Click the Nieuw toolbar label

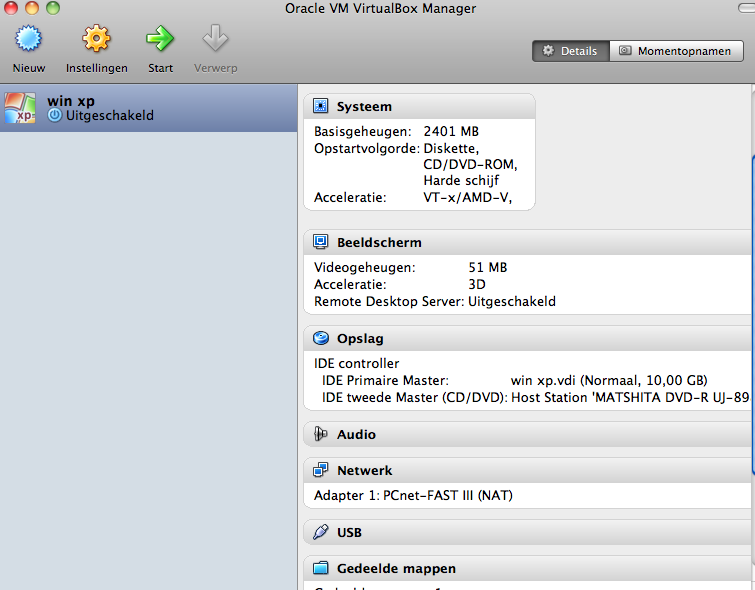(29, 68)
